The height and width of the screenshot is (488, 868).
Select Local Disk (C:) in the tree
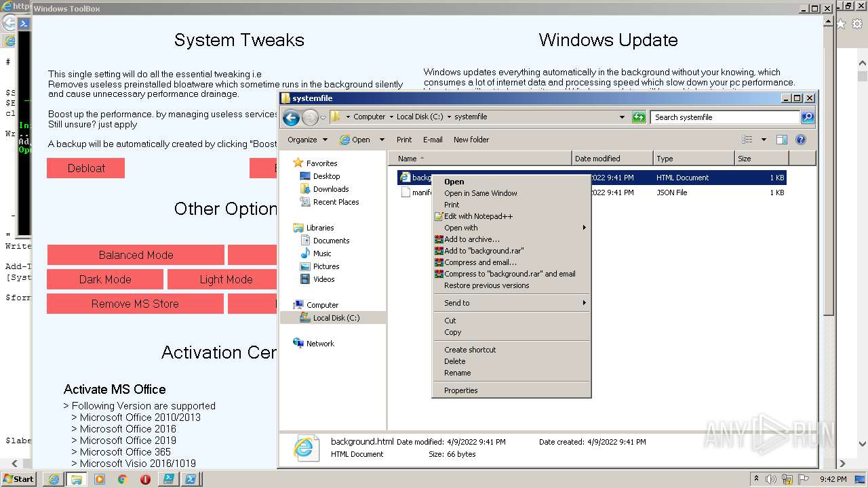336,318
